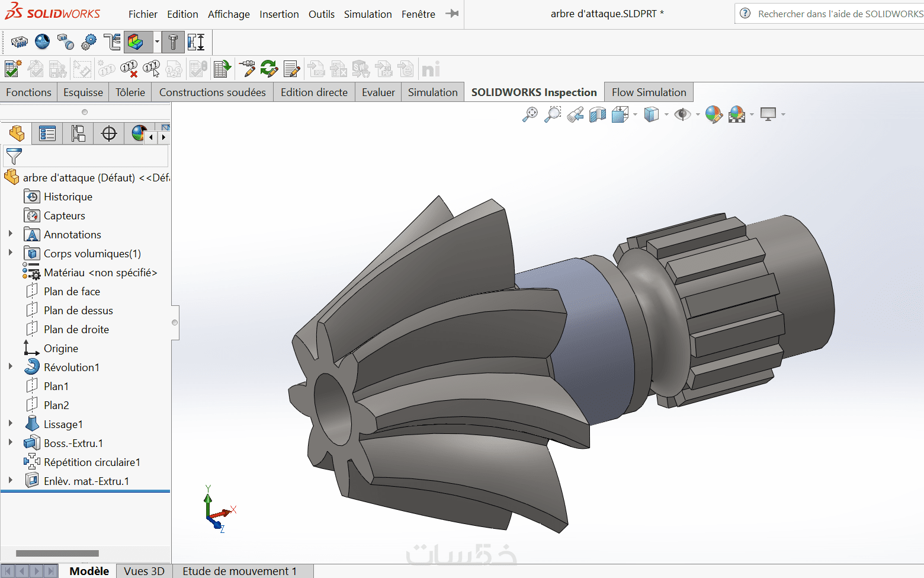The height and width of the screenshot is (578, 924).
Task: Select the DisplayManager color sphere tab
Action: [x=139, y=133]
